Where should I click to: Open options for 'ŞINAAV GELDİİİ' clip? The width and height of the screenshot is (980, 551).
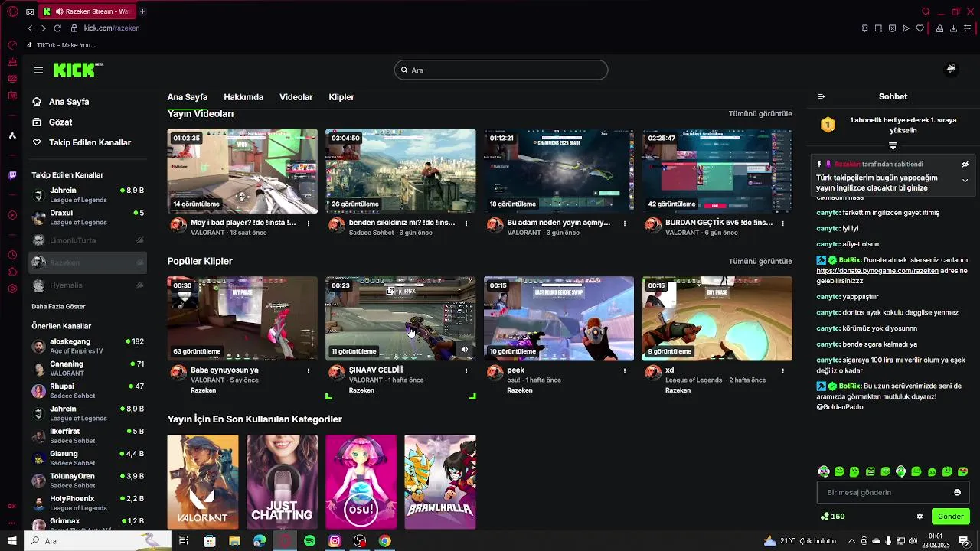(x=466, y=370)
